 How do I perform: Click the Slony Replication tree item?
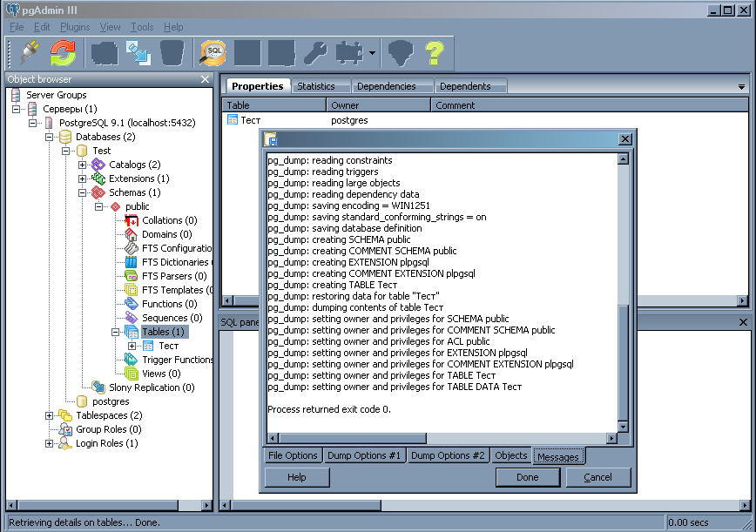(x=151, y=387)
